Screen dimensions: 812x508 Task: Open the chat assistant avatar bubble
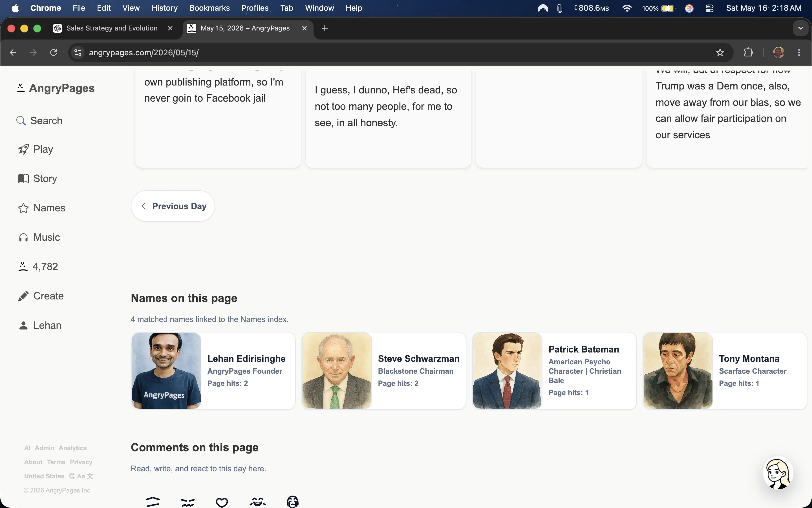[x=778, y=472]
